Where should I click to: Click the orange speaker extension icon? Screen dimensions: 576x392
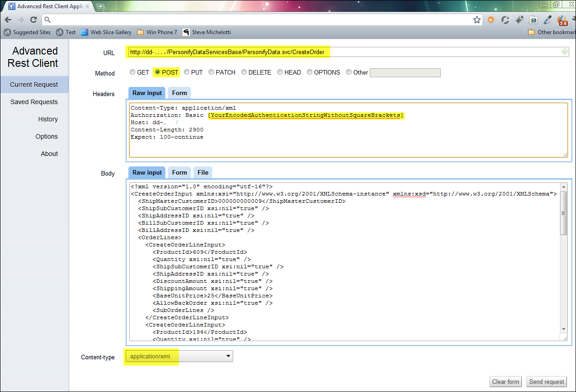[491, 20]
